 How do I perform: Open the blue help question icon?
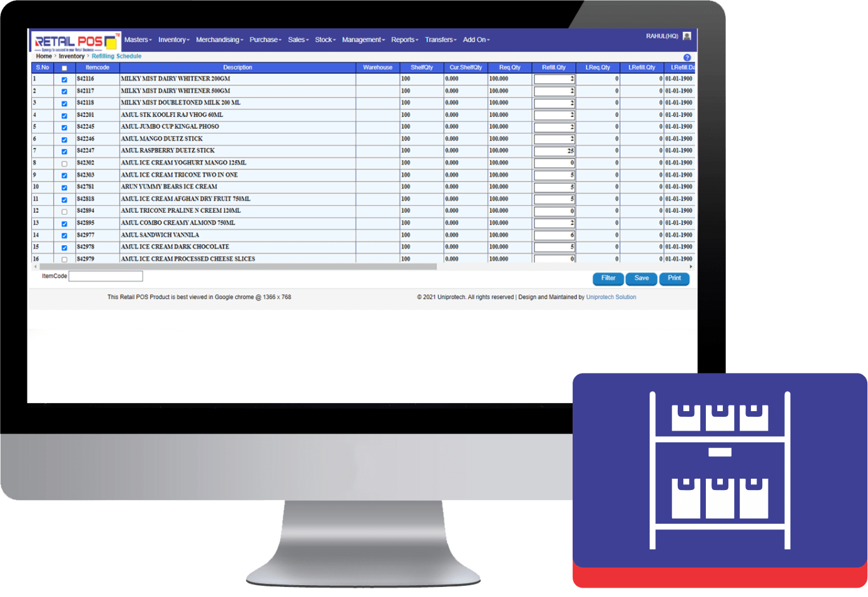pyautogui.click(x=687, y=58)
